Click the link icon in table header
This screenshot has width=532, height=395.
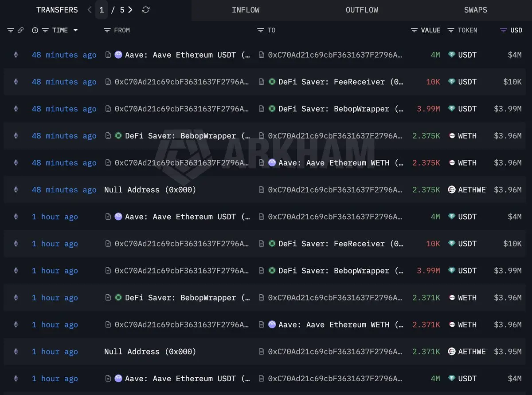pos(20,30)
